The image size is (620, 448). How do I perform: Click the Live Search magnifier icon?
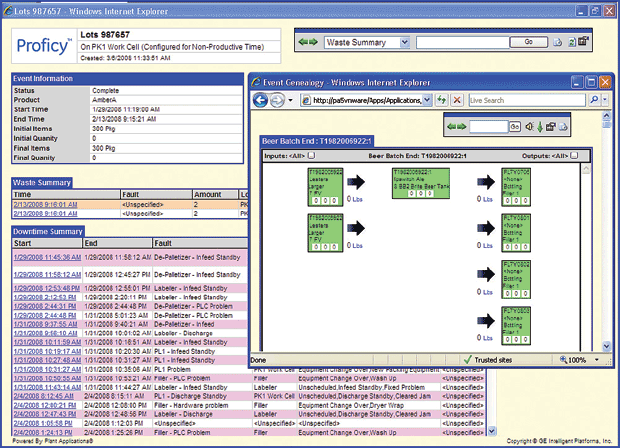tap(594, 100)
